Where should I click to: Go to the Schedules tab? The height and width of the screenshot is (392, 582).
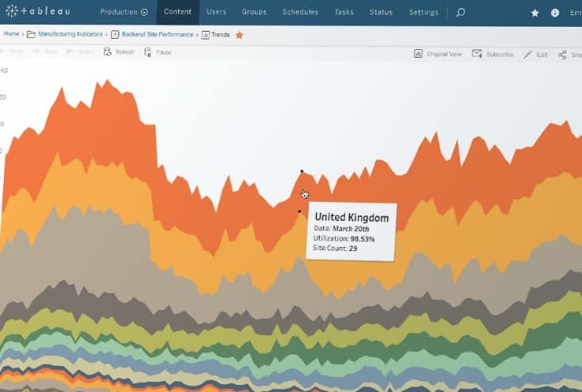click(x=300, y=12)
